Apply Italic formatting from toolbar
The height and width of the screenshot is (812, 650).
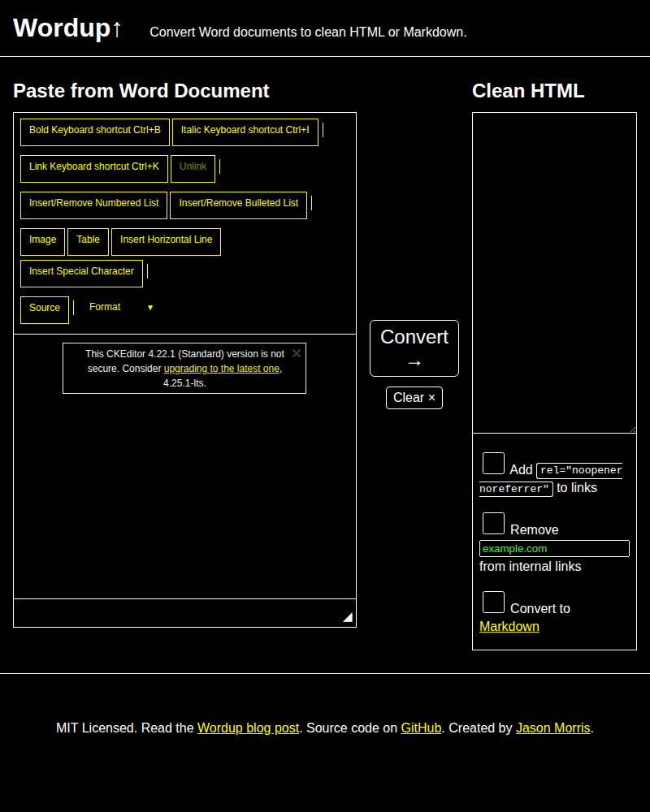(x=245, y=132)
